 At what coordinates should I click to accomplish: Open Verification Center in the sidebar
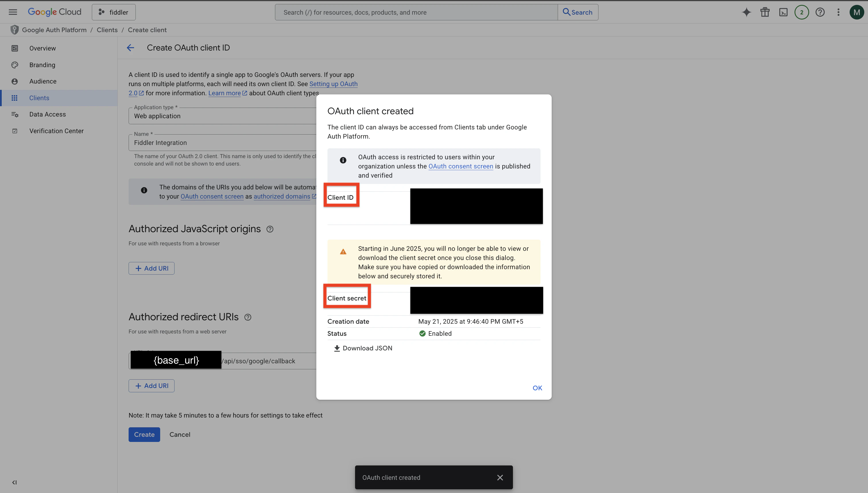coord(59,131)
